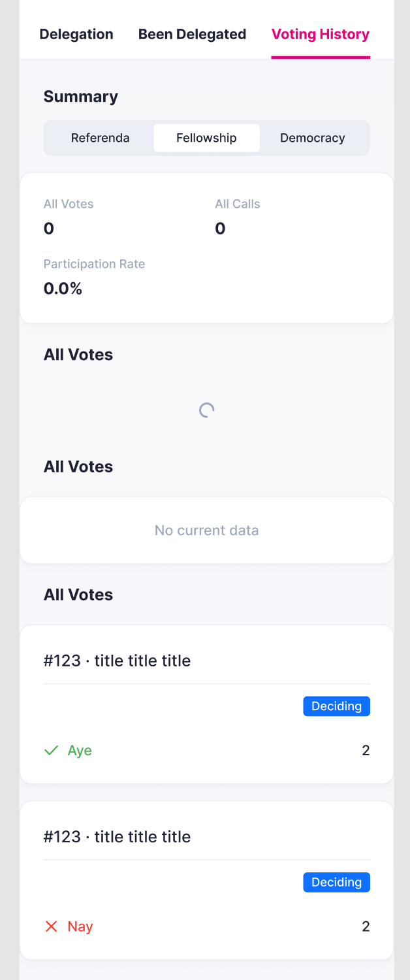Screen dimensions: 410x980
Task: Open referendum #123 with Nay vote
Action: coord(117,836)
